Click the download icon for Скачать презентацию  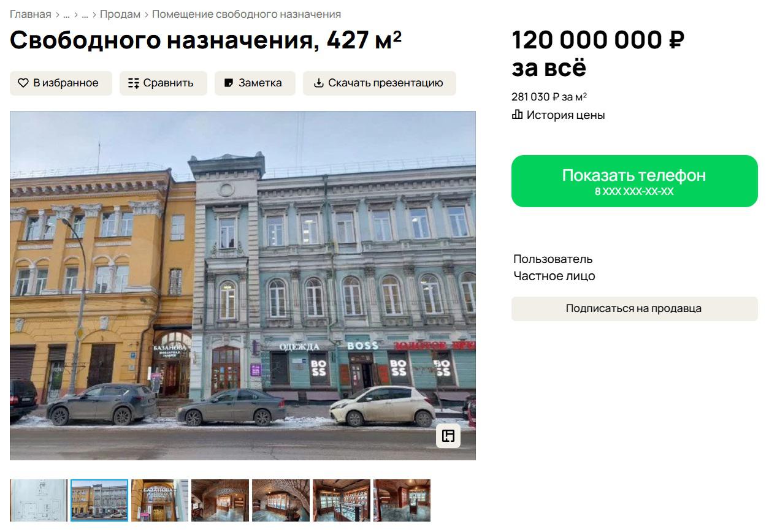pyautogui.click(x=318, y=83)
